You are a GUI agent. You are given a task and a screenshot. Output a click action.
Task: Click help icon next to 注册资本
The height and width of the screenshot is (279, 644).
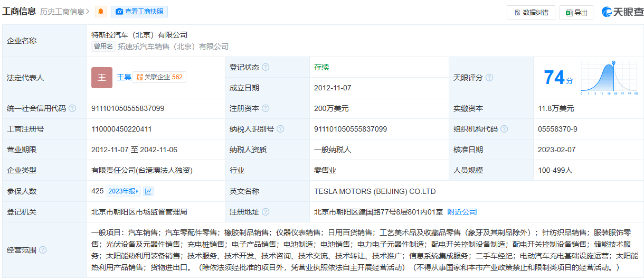click(266, 108)
